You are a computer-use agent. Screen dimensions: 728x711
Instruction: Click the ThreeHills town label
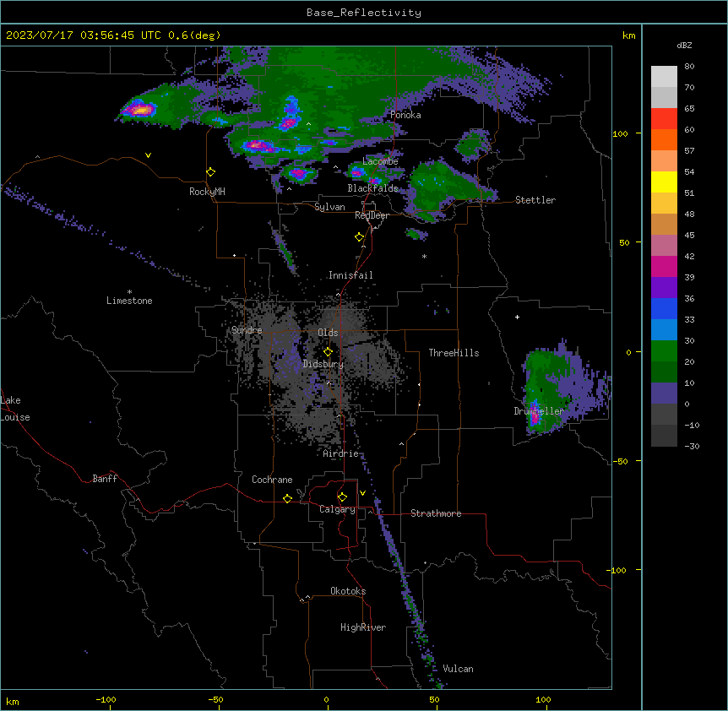[454, 353]
